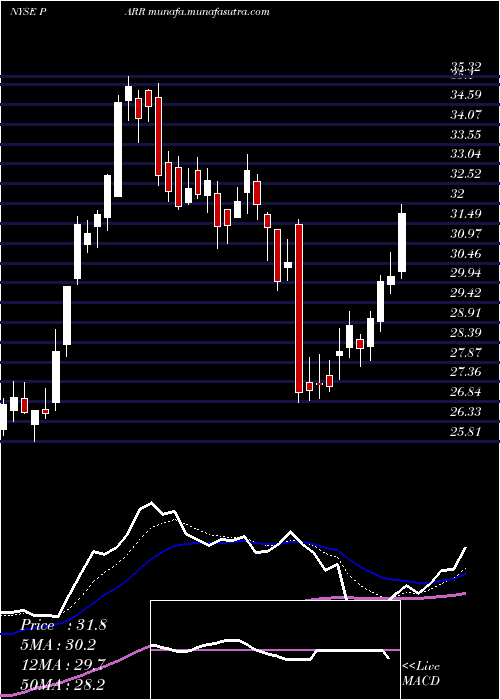
Task: Click the 27.36 price axis label
Action: (x=466, y=372)
